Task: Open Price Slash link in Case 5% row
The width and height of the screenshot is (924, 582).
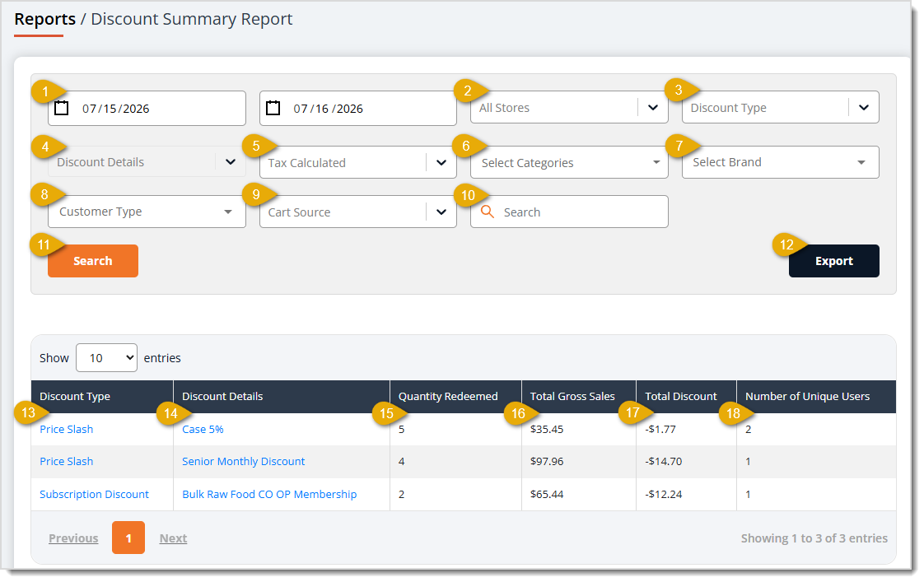Action: click(66, 429)
